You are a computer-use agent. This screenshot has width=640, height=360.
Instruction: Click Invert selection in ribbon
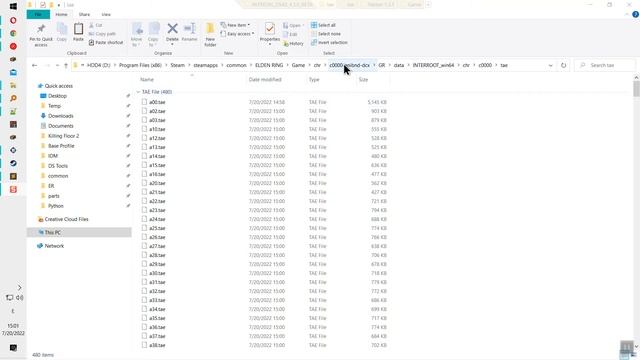(x=329, y=42)
